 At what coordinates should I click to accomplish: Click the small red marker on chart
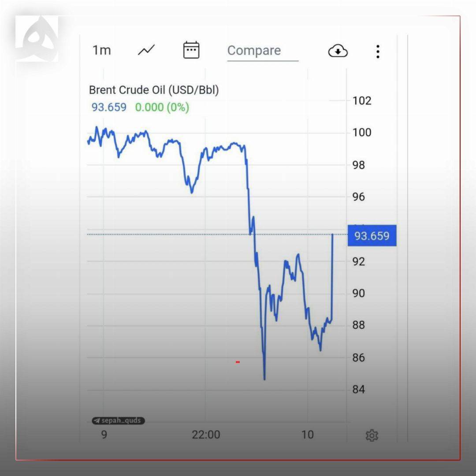tap(238, 362)
